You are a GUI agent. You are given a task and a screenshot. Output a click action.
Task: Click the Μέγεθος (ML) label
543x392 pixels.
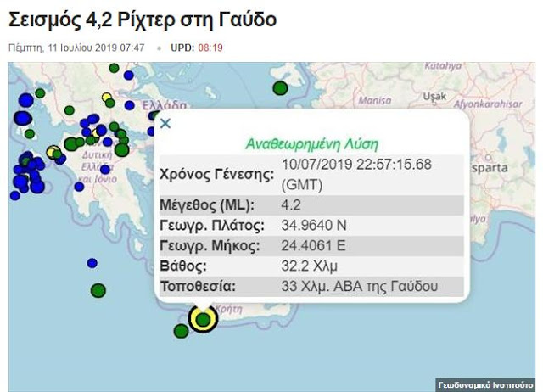pos(207,205)
